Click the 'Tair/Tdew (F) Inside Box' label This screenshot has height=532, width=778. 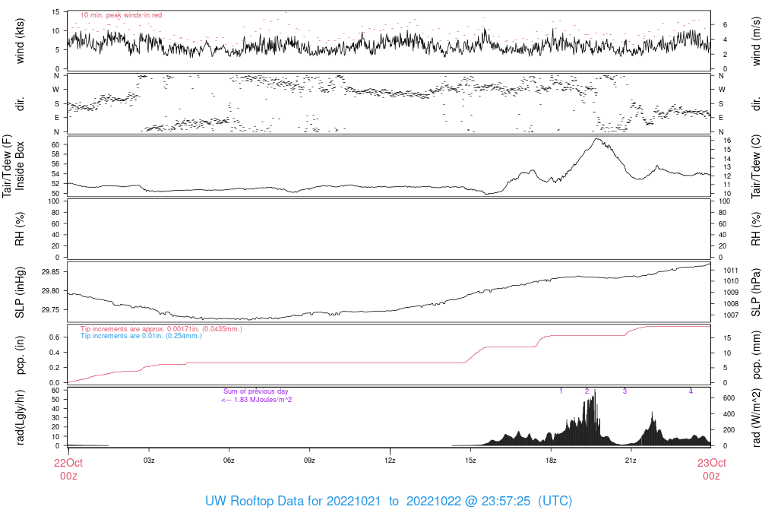tap(14, 166)
